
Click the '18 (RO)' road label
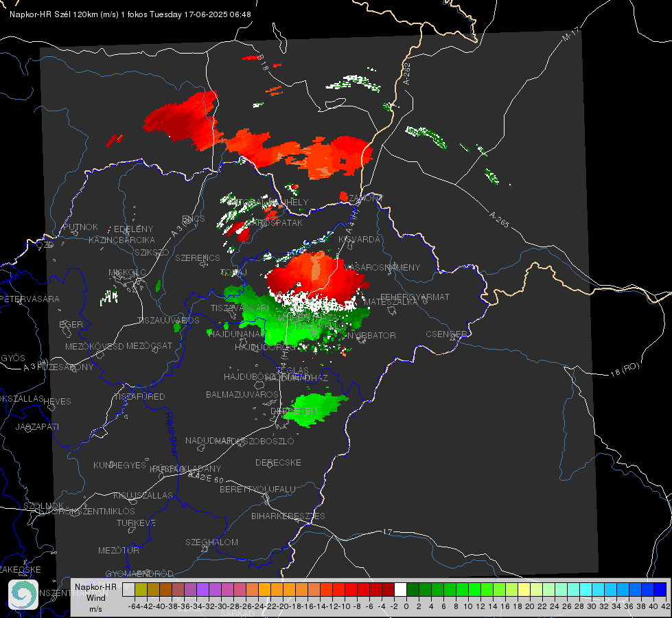coord(625,369)
